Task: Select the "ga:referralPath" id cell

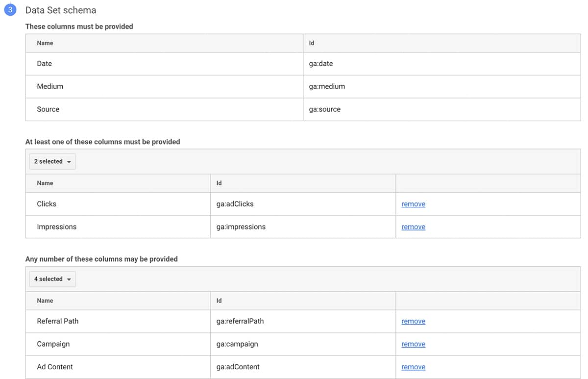Action: [x=303, y=321]
